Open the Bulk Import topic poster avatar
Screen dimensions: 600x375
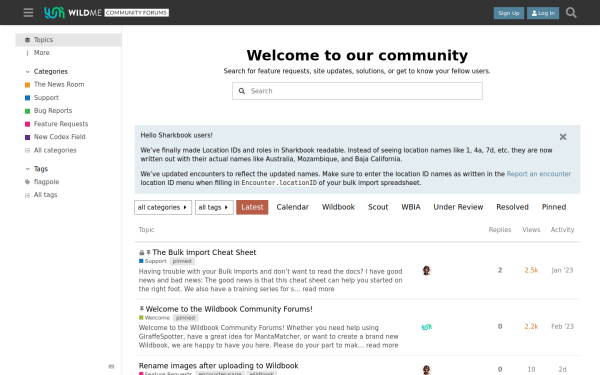[x=427, y=271]
